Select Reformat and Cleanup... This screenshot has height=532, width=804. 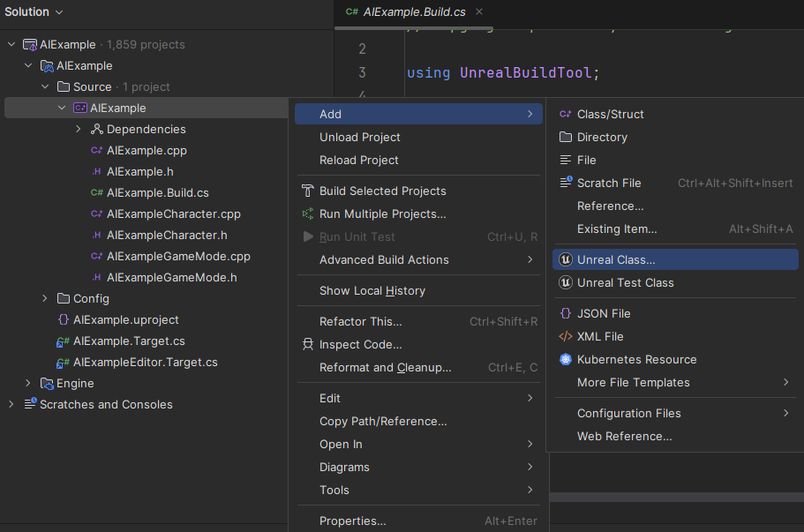click(x=418, y=368)
